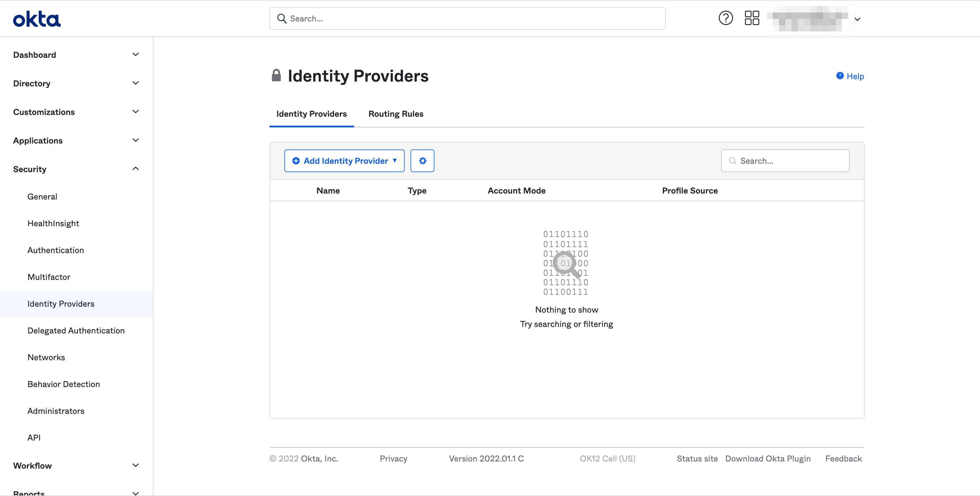Click the magnifier in the top search bar
The width and height of the screenshot is (980, 496).
pos(282,18)
